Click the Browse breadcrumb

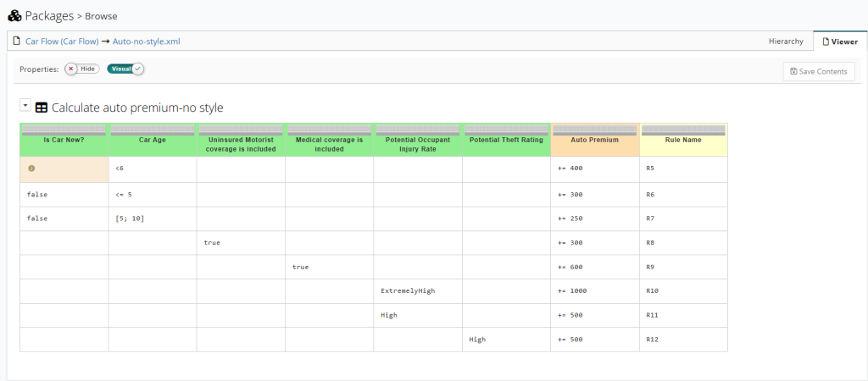click(x=101, y=17)
